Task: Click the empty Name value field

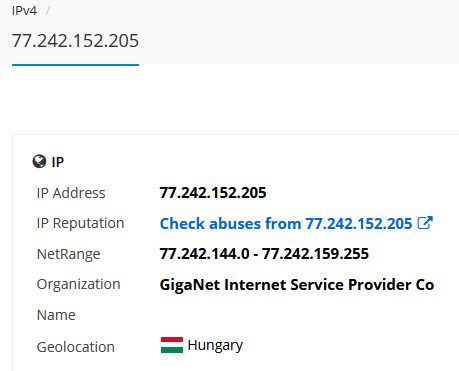Action: tap(297, 315)
